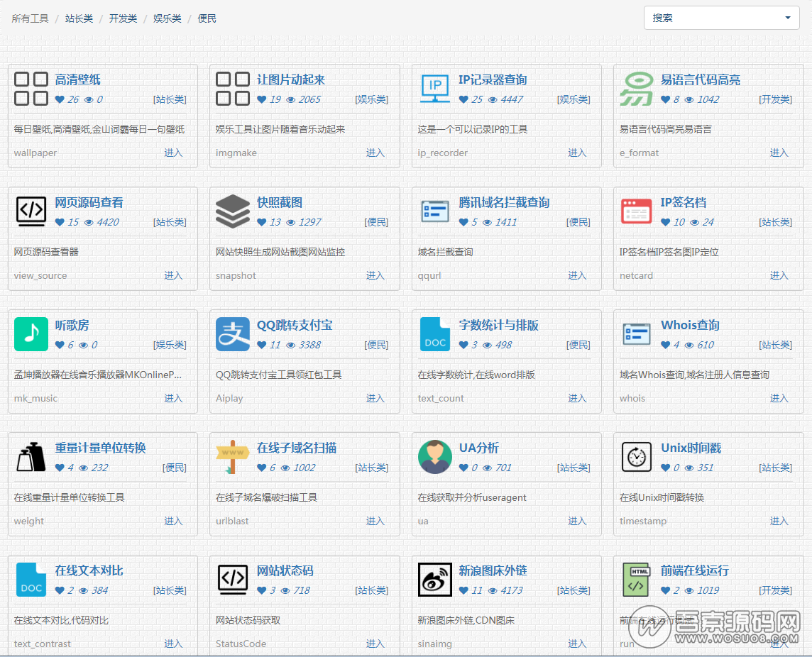The width and height of the screenshot is (812, 657).
Task: Open the 站长类 category in the breadcrumb
Action: point(79,18)
